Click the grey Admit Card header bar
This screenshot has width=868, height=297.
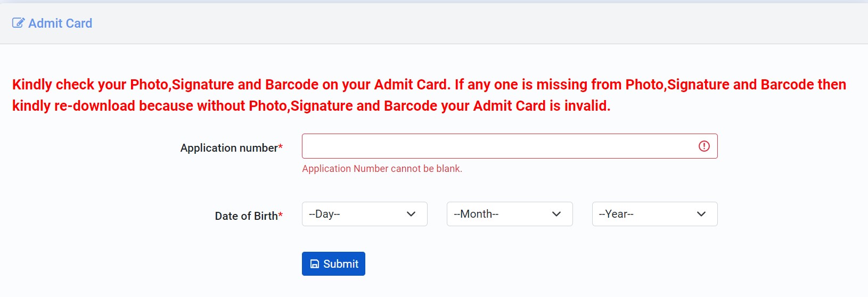pyautogui.click(x=434, y=23)
